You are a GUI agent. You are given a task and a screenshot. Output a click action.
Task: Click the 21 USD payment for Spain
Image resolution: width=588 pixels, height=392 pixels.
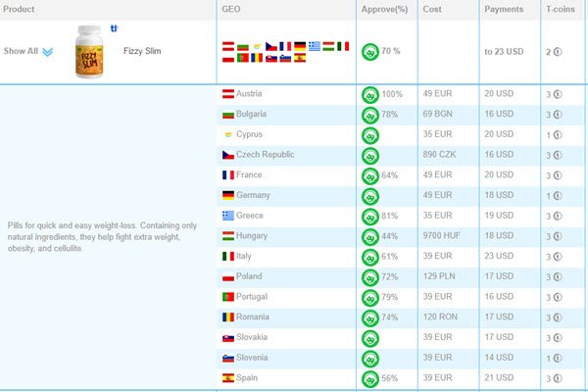tap(499, 377)
